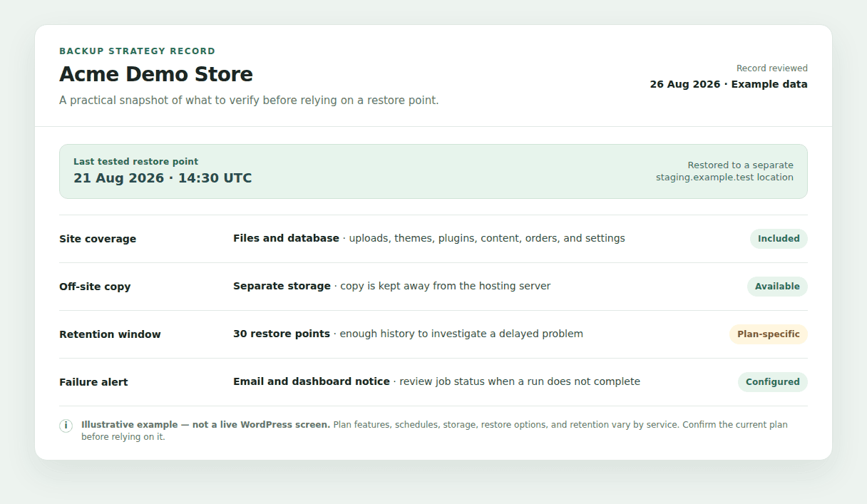The image size is (867, 504).
Task: Click the staging.example.test location text
Action: [724, 178]
